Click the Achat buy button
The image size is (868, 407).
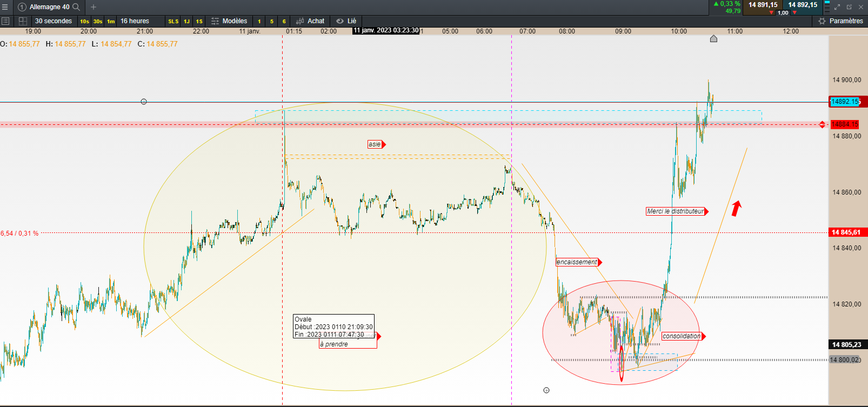(310, 21)
